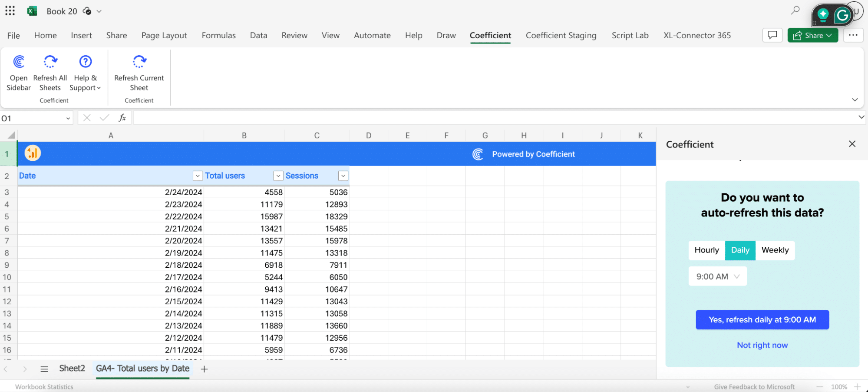Click the cloud save status icon
This screenshot has height=392, width=868.
tap(87, 11)
